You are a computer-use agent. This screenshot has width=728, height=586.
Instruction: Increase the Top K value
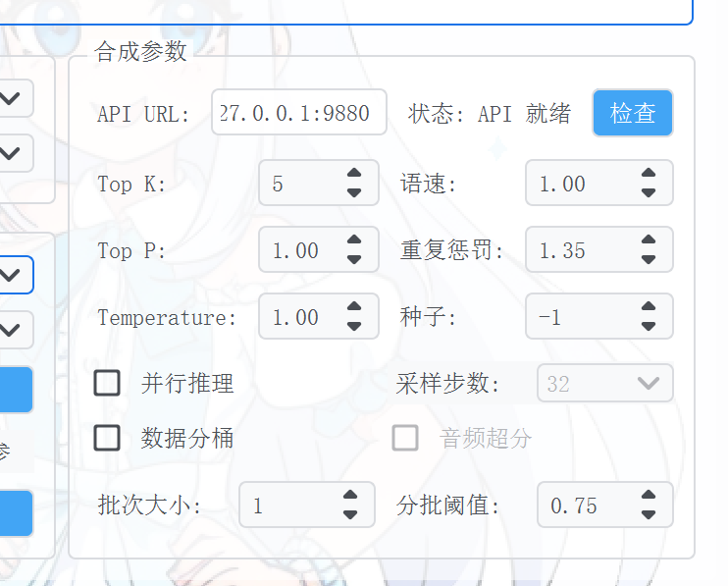(x=354, y=175)
